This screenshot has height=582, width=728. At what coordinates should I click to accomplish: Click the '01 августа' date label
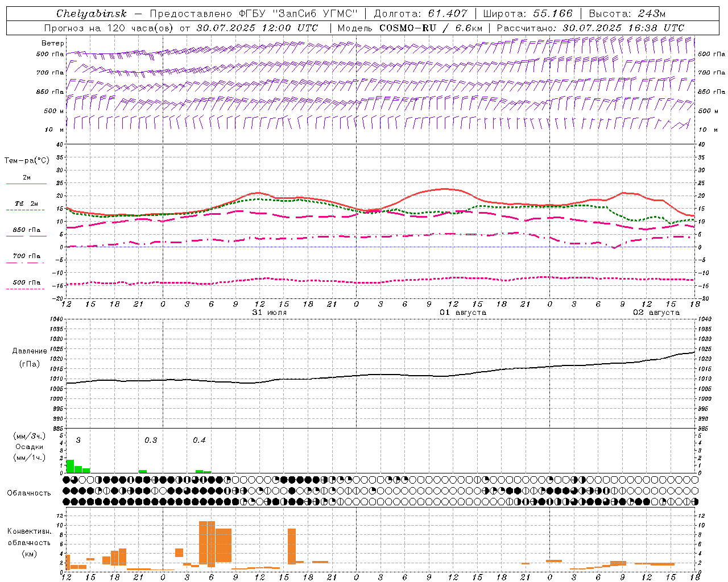coord(462,313)
